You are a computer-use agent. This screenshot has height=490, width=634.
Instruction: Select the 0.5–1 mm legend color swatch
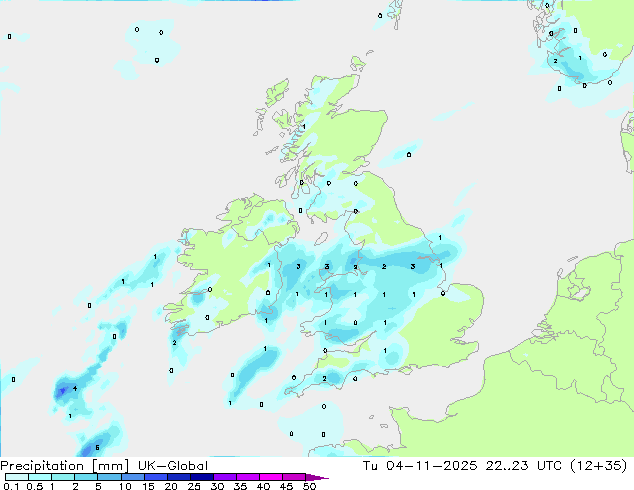[40, 477]
